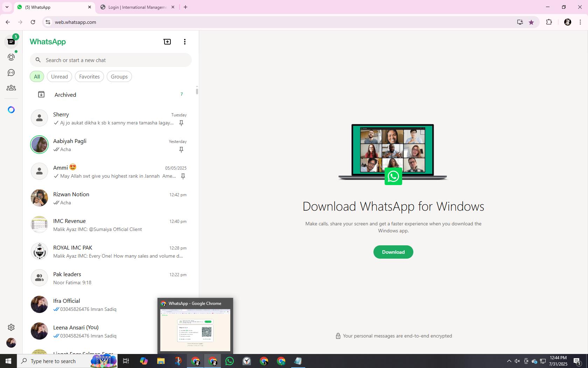This screenshot has height=368, width=588.
Task: Open WhatsApp Settings gear icon
Action: coord(11,327)
